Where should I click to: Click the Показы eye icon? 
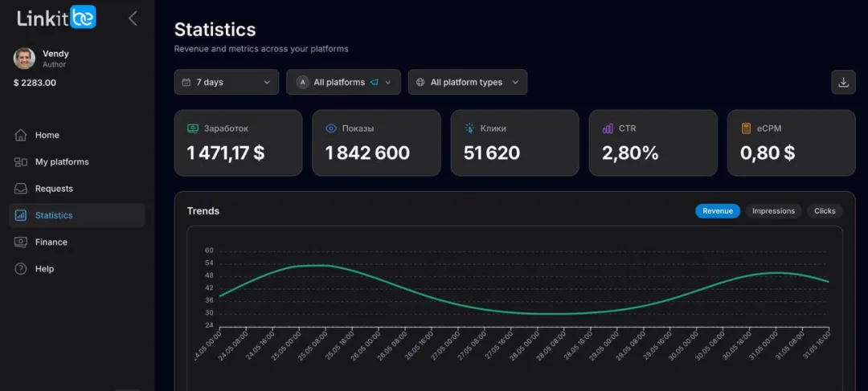pos(331,128)
